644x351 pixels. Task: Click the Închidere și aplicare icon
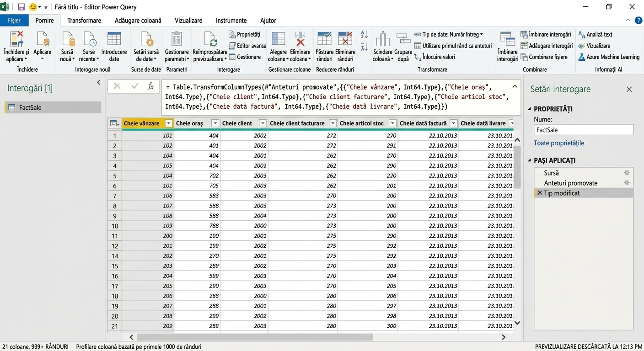[x=16, y=39]
